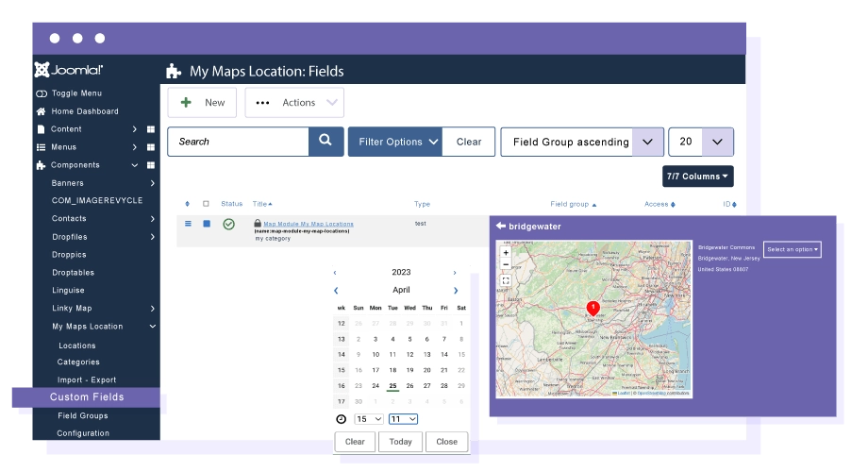Screen dimensions: 868x472
Task: Toggle map fullscreen view
Action: click(506, 281)
